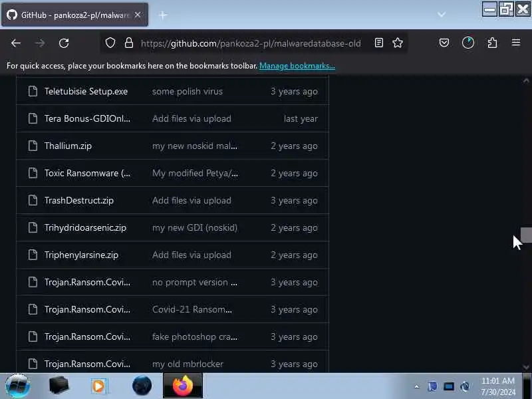The image size is (532, 399).
Task: Click the URL address field
Action: click(251, 43)
